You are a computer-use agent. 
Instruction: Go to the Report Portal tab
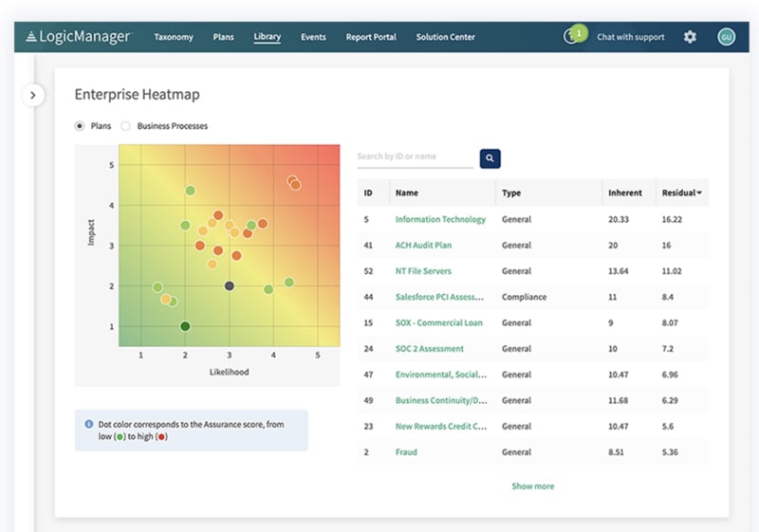(x=371, y=37)
